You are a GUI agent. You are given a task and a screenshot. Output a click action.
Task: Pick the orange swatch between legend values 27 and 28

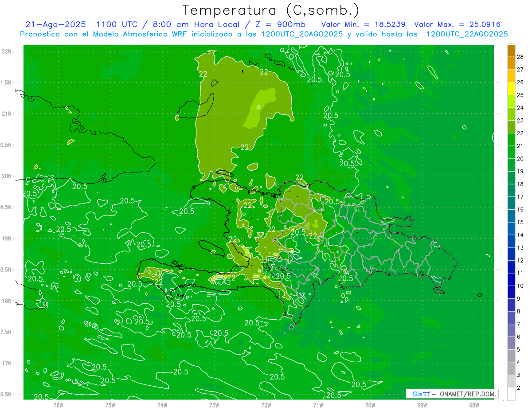(x=511, y=63)
